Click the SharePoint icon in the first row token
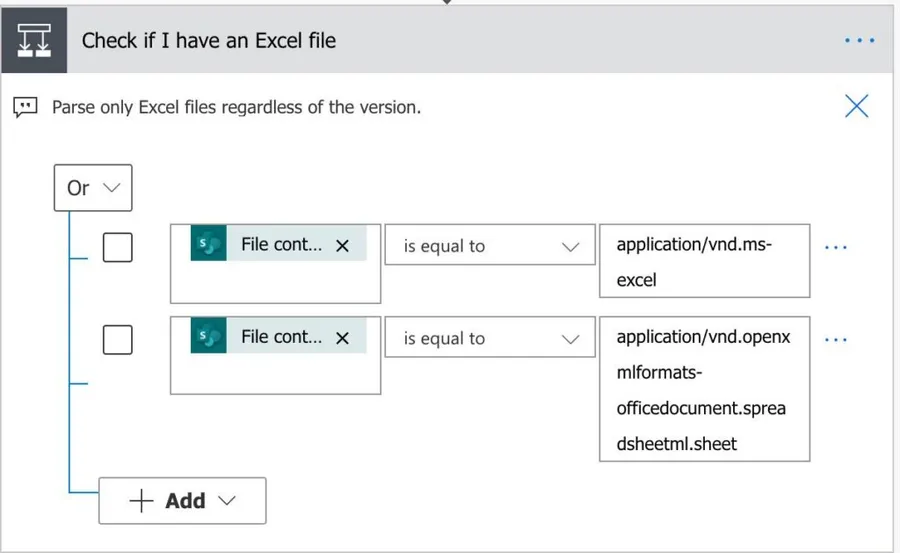Viewport: 900px width, 553px height. pos(208,245)
